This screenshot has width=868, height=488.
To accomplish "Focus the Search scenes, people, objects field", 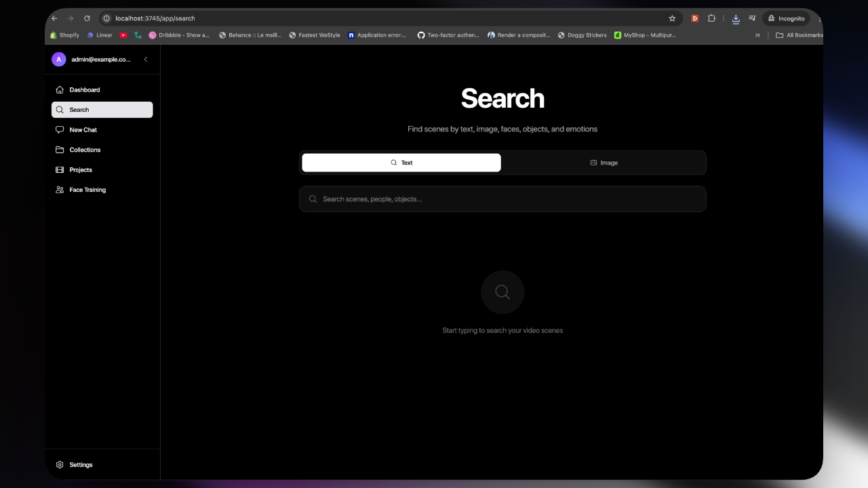I will (x=502, y=199).
